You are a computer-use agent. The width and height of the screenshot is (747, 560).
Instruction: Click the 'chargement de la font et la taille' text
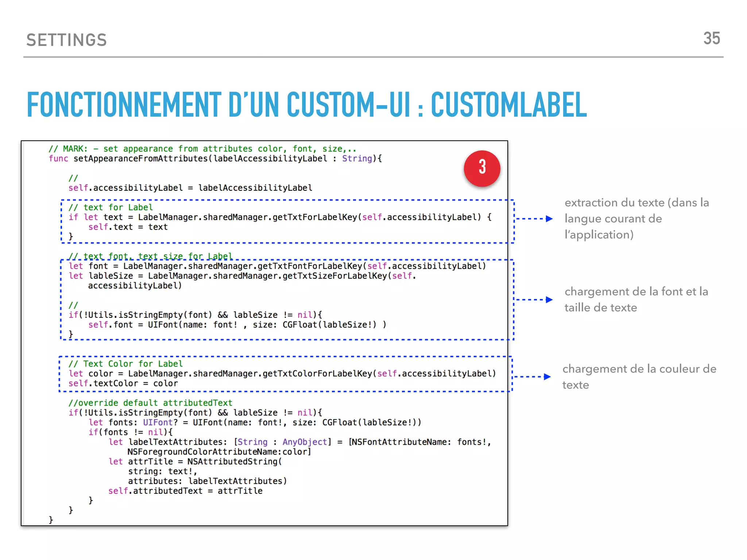coord(636,300)
